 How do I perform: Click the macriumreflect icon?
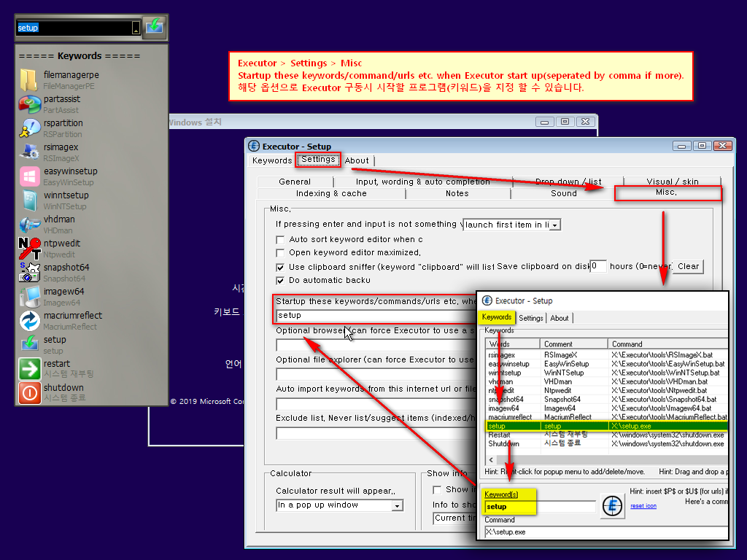[29, 321]
